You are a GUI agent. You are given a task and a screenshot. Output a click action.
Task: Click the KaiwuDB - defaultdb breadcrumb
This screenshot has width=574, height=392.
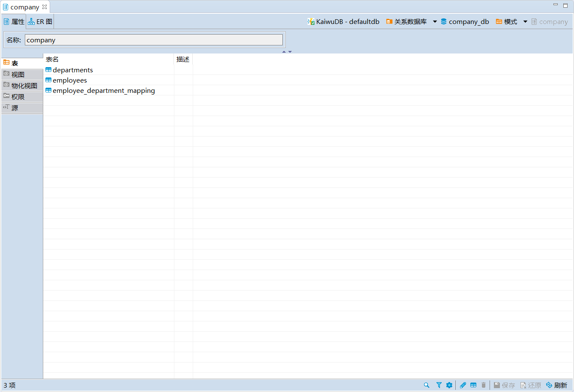pos(343,22)
